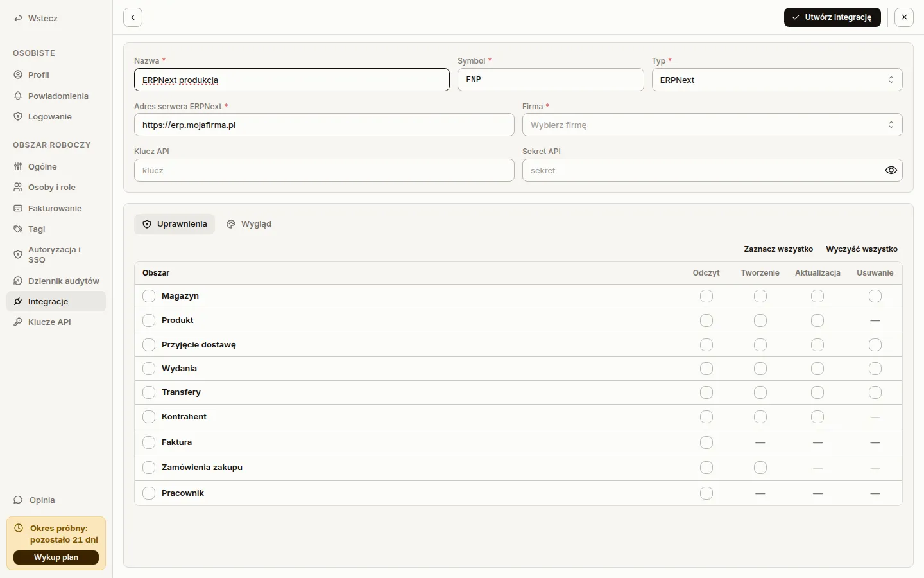The width and height of the screenshot is (924, 578).
Task: Click the Wstecz return arrow icon
Action: [18, 19]
